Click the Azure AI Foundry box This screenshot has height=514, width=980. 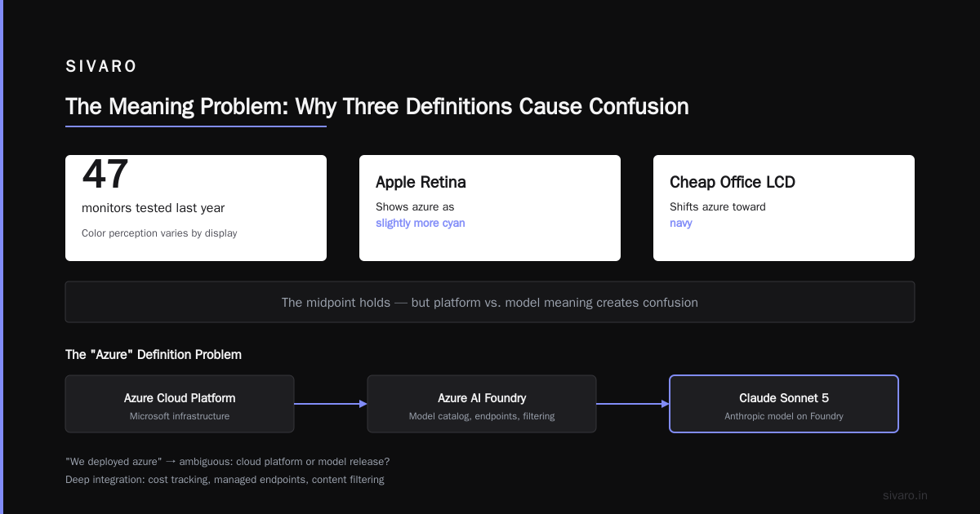pos(482,404)
